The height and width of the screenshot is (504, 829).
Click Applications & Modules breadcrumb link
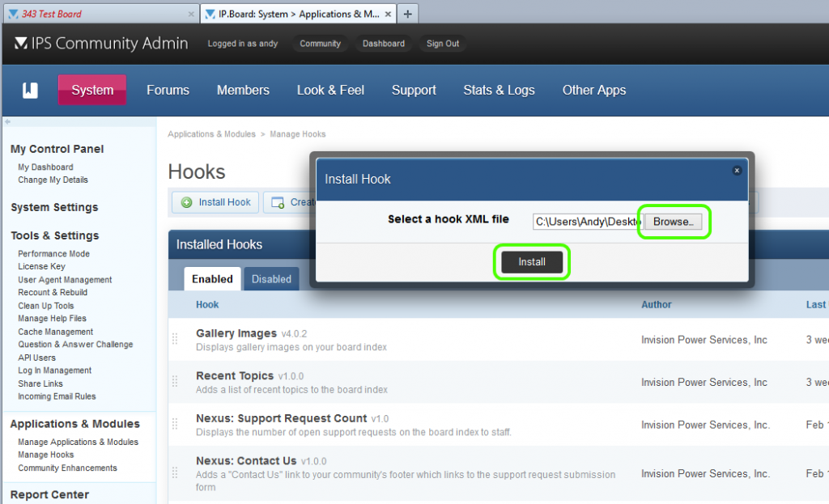211,134
